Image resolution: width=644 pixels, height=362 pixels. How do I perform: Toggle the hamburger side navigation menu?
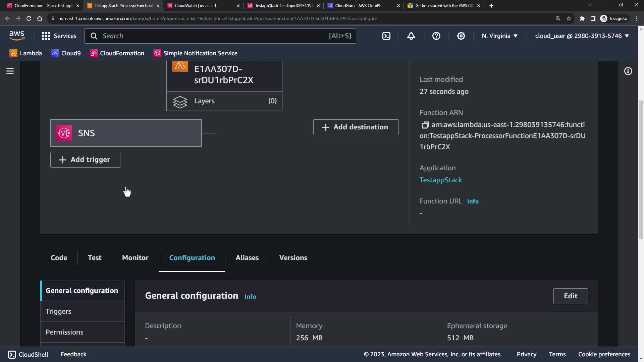point(10,71)
